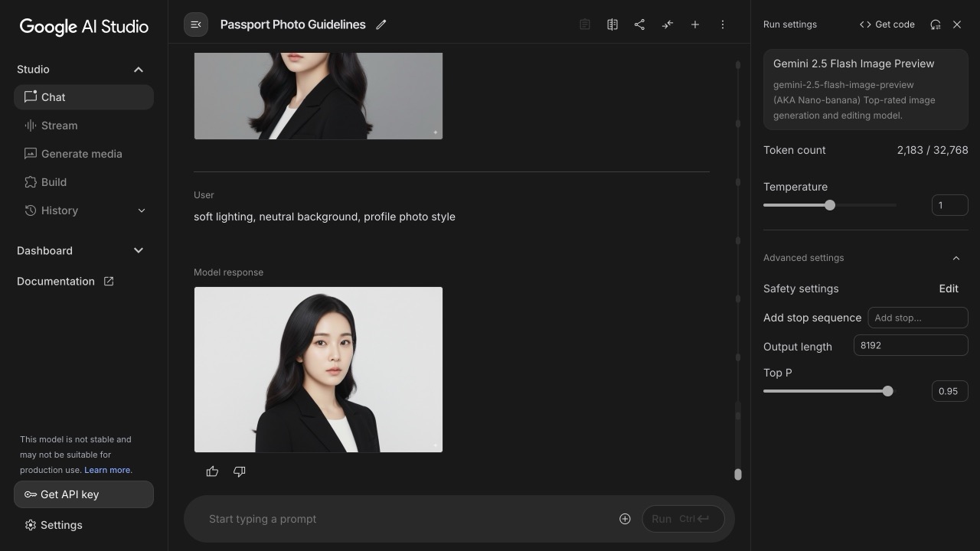Click the Add stop sequence field
Image resolution: width=980 pixels, height=551 pixels.
point(918,318)
